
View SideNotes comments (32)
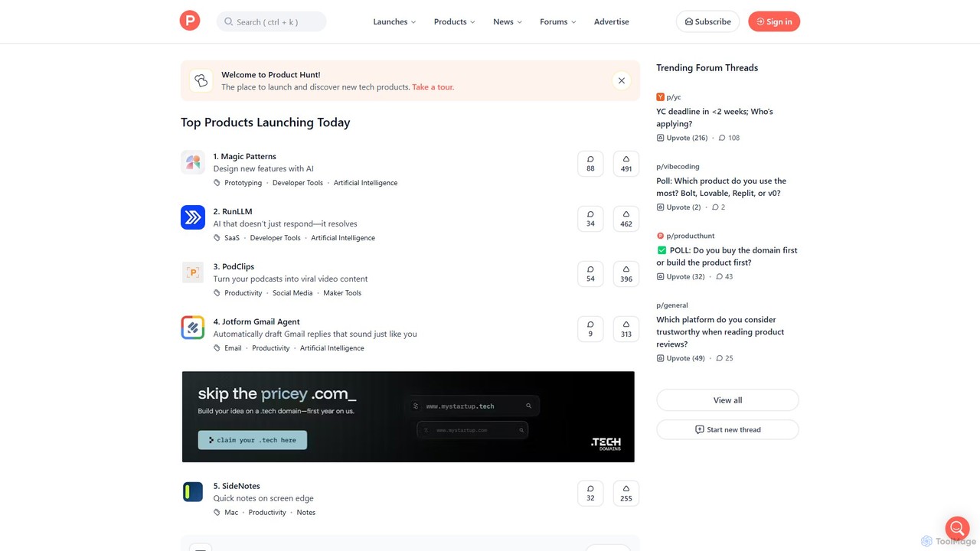pos(590,494)
